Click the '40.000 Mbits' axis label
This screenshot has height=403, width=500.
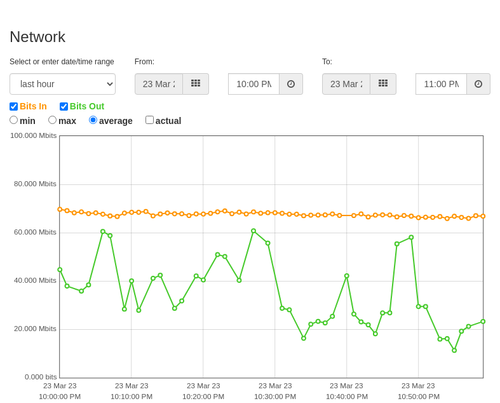[x=35, y=281]
